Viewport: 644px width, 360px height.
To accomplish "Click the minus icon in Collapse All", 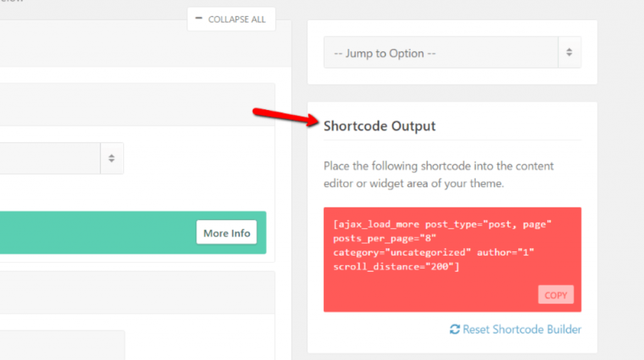I will click(199, 18).
